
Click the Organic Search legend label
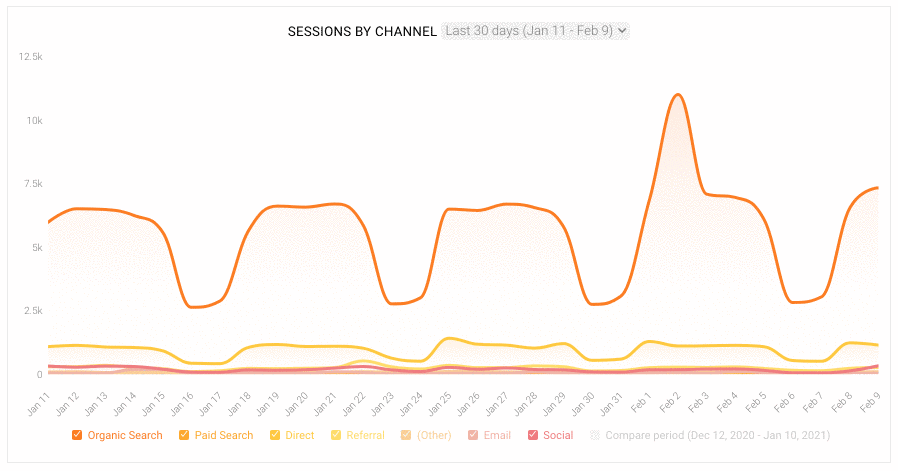(x=125, y=435)
